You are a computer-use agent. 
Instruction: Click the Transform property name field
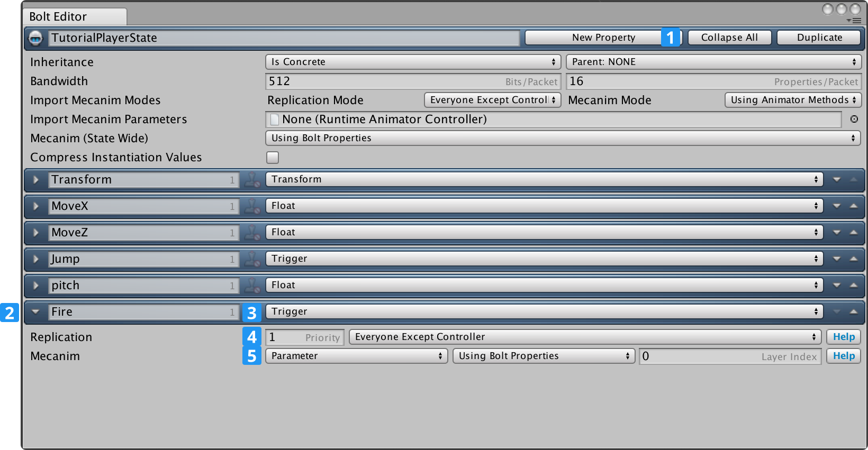pyautogui.click(x=143, y=180)
